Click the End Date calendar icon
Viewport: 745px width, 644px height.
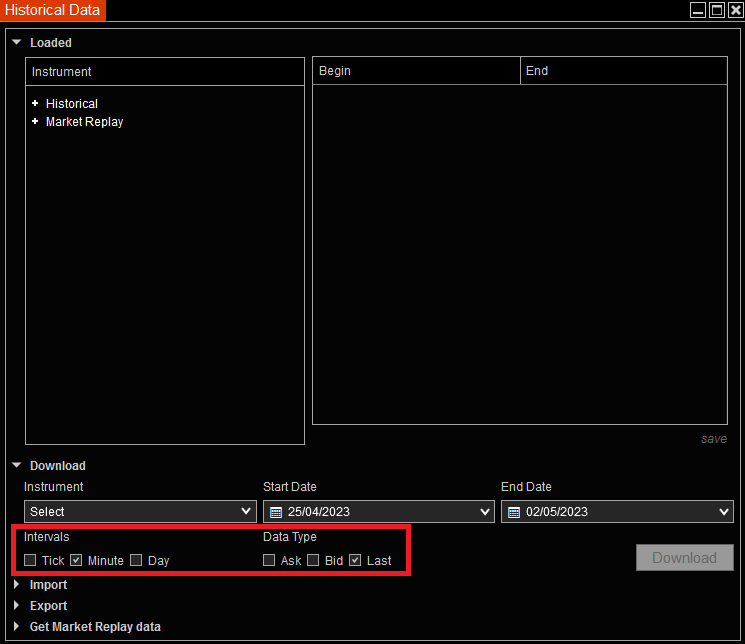pyautogui.click(x=514, y=512)
